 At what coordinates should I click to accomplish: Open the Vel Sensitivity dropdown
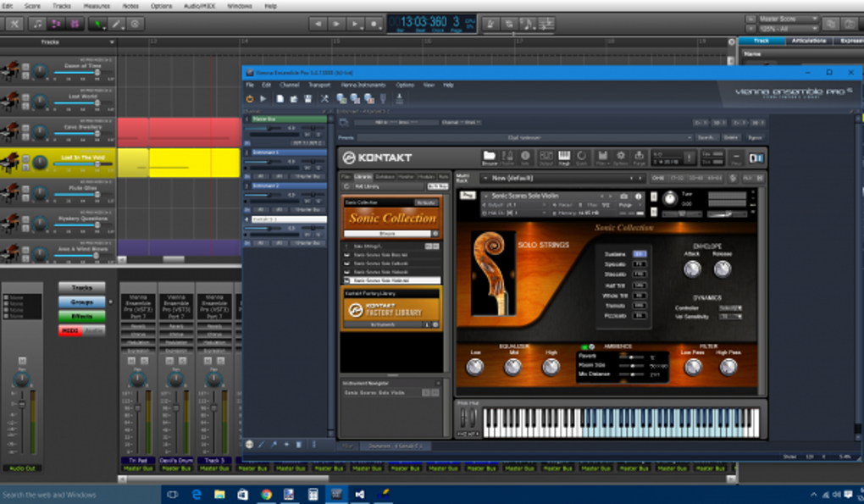click(x=731, y=317)
